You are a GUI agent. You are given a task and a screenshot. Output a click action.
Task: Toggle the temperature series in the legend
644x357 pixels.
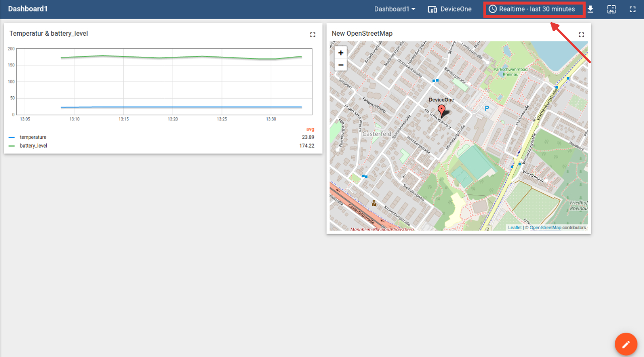click(33, 137)
